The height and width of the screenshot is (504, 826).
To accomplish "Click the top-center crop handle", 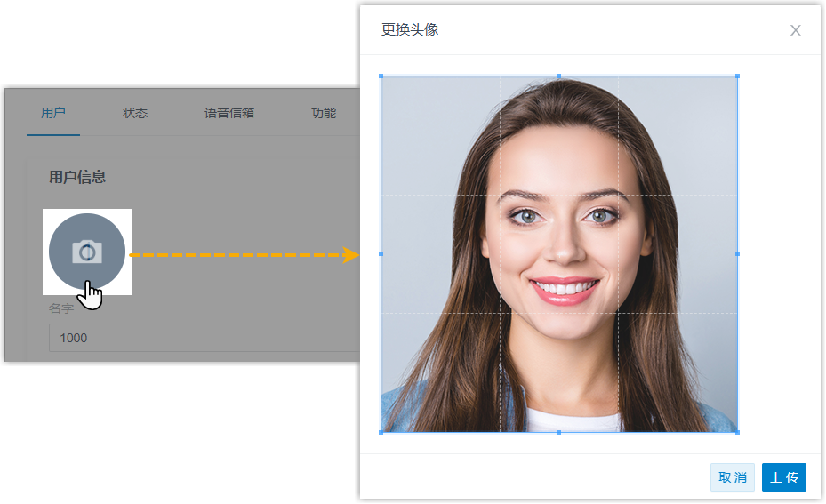I will click(558, 76).
